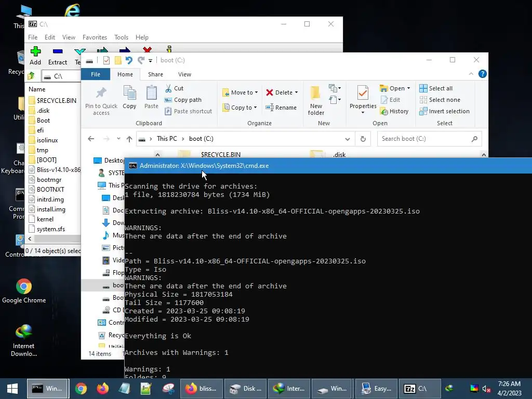Click Select none in the ribbon
532x399 pixels.
tap(440, 100)
